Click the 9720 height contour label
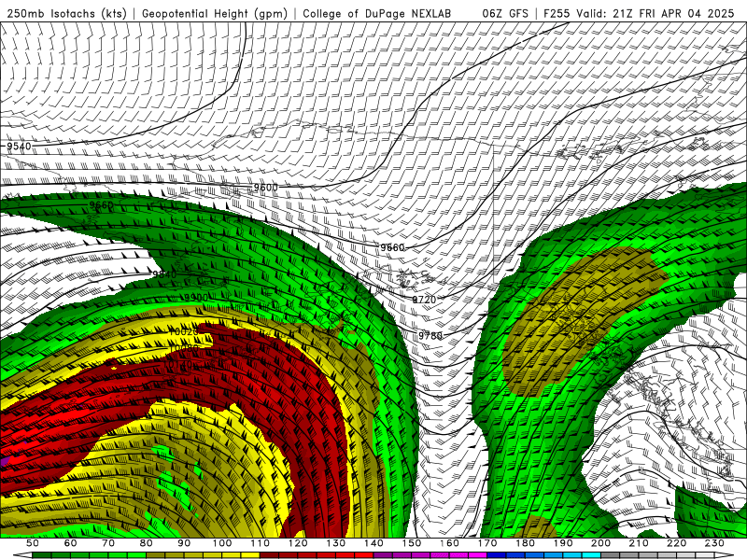This screenshot has height=560, width=747. (x=424, y=300)
